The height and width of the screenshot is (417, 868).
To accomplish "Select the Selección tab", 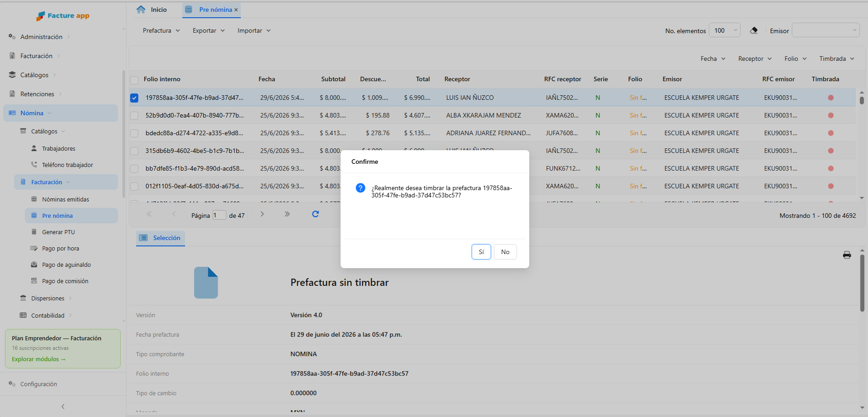I will tap(160, 238).
